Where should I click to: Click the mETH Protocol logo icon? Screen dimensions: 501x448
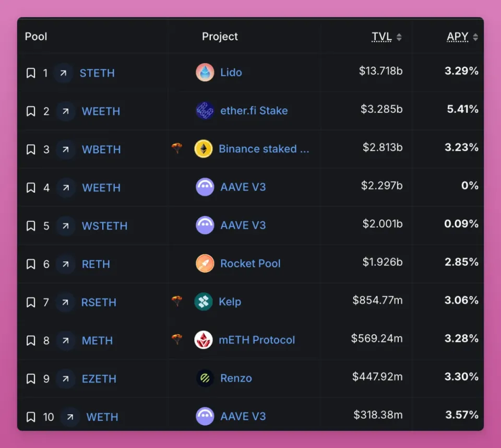(204, 340)
